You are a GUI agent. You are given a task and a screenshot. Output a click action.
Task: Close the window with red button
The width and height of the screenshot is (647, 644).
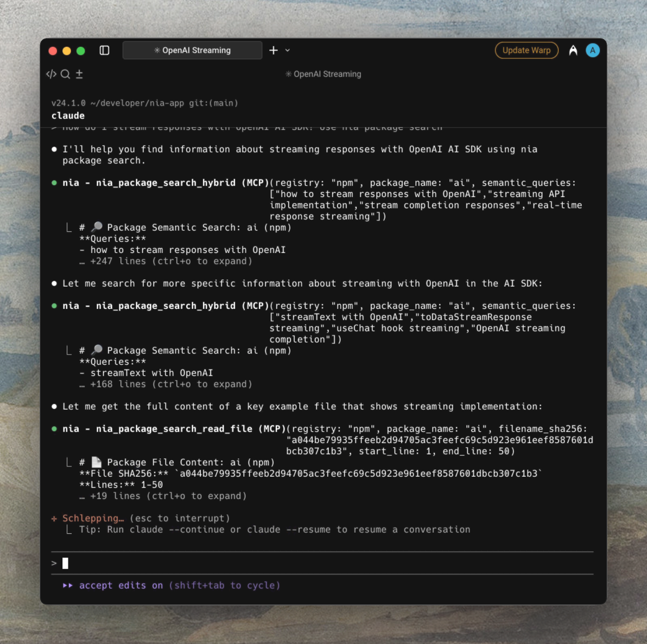(53, 51)
